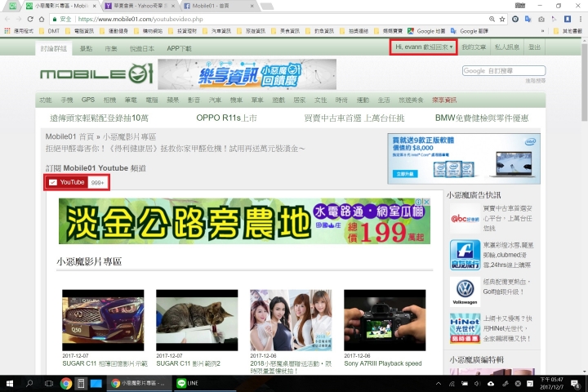Open the Calculator taskbar icon
Viewport: 588px width, 392px height.
[x=81, y=383]
